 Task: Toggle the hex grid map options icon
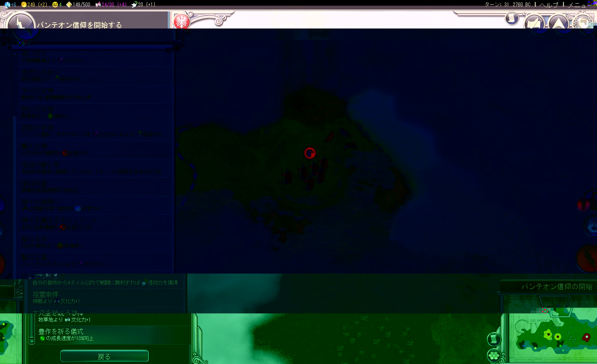[x=494, y=355]
